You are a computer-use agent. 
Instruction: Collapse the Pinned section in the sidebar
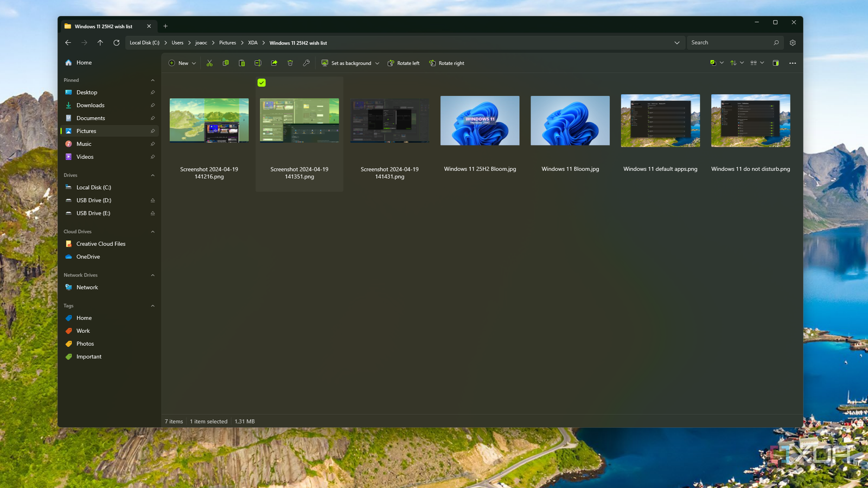click(x=153, y=80)
